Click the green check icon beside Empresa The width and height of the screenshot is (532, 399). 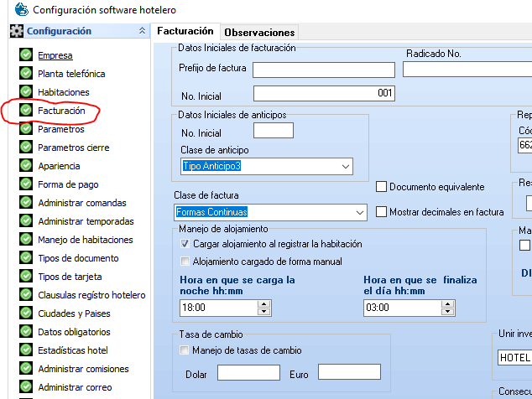tap(26, 55)
